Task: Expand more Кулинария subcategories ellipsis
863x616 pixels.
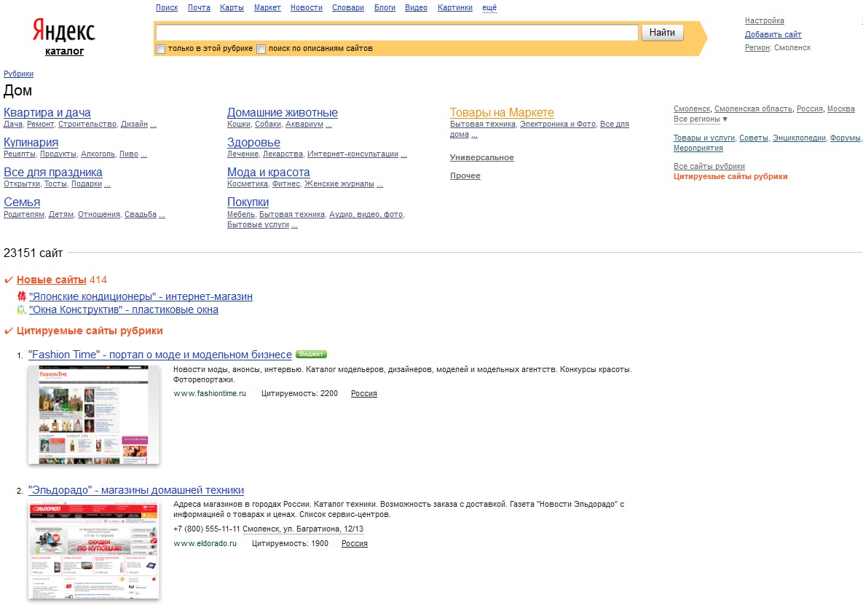Action: pos(143,154)
